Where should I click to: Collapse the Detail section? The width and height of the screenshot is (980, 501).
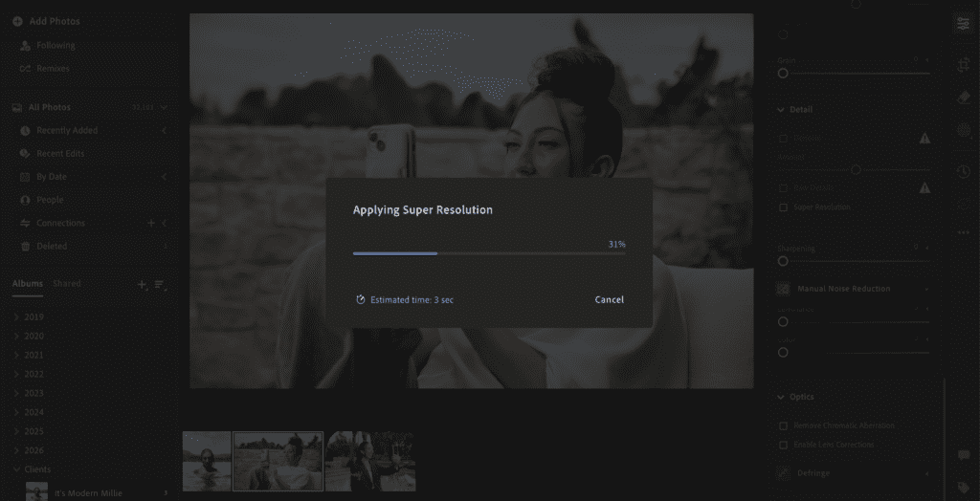[x=782, y=109]
